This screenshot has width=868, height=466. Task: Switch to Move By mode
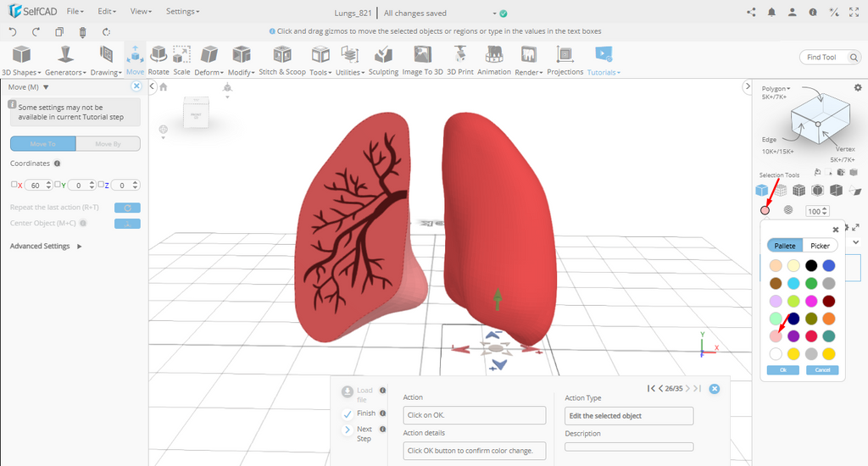coord(108,144)
